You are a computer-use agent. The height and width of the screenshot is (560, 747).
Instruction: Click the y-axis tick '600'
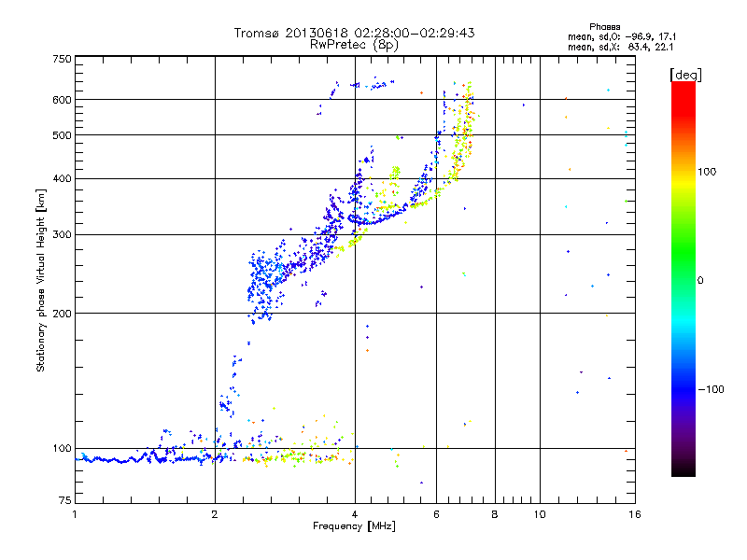pyautogui.click(x=62, y=100)
